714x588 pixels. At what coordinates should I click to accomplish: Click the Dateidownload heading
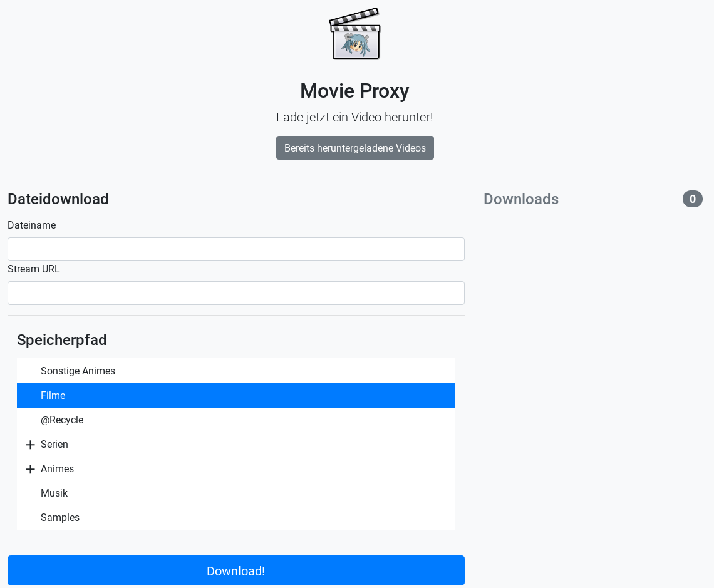58,199
